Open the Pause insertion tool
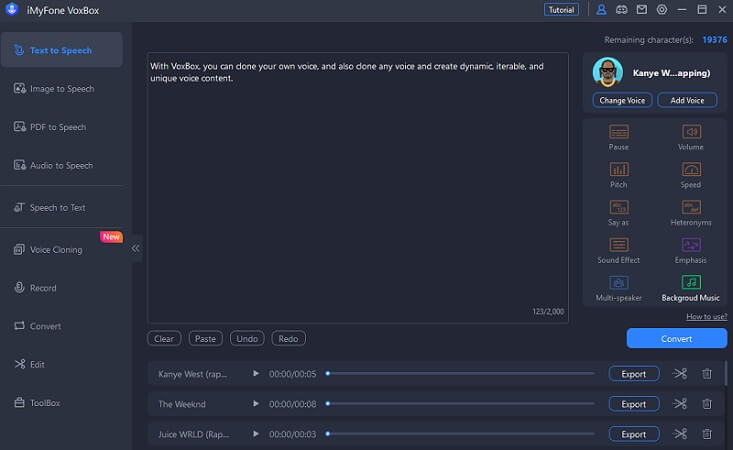Viewport: 733px width, 450px height. (618, 137)
